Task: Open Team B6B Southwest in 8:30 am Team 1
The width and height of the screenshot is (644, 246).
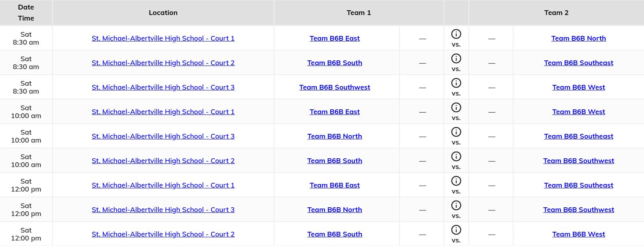Action: 335,87
